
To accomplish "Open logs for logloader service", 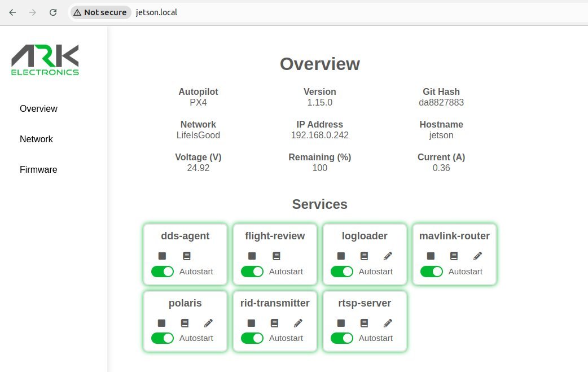I will 364,256.
